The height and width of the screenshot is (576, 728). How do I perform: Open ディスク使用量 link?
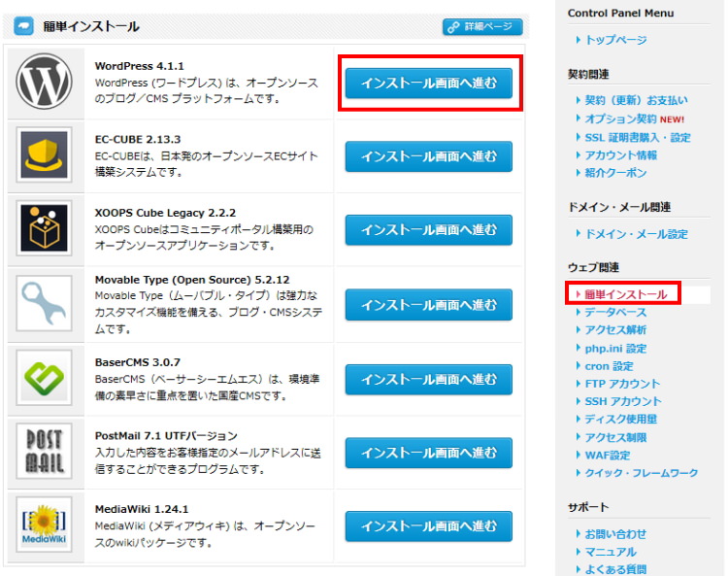[621, 419]
